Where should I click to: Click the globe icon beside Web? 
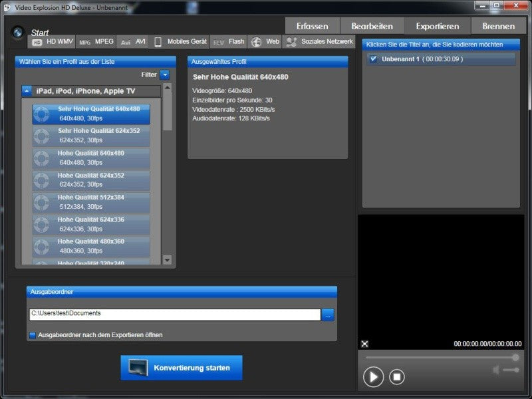pos(256,42)
